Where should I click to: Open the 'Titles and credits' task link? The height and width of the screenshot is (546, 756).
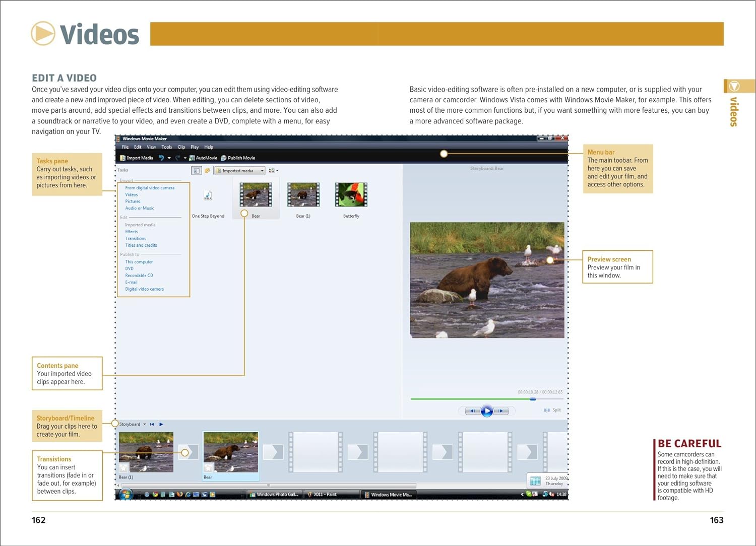point(141,245)
